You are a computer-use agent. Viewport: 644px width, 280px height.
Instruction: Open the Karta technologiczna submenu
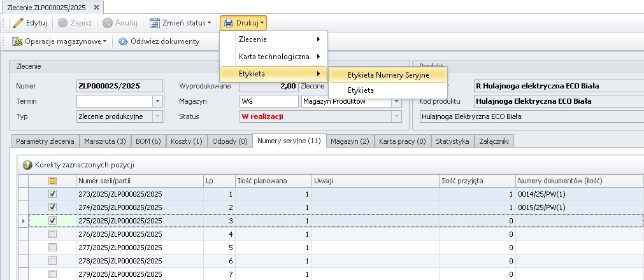[x=274, y=57]
